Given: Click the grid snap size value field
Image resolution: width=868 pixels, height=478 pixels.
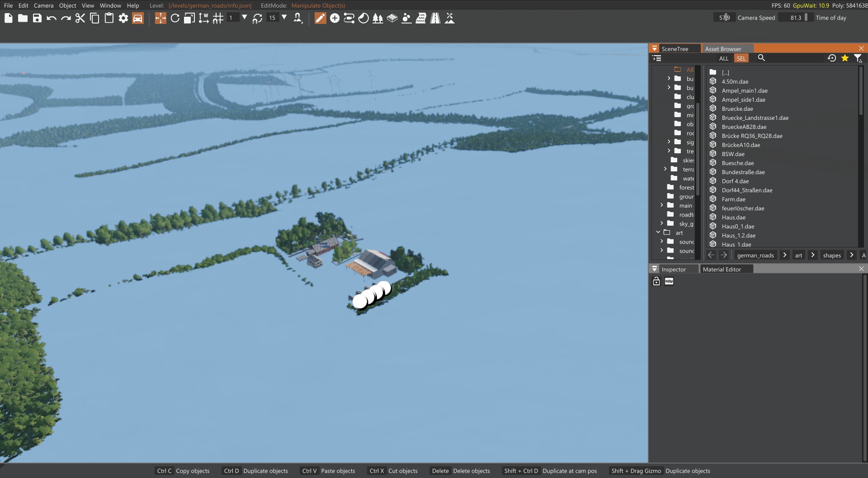Looking at the screenshot, I should tap(232, 18).
